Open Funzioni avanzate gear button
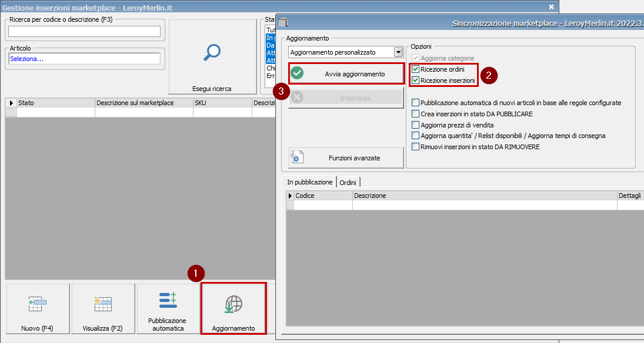The image size is (644, 343). click(x=346, y=158)
